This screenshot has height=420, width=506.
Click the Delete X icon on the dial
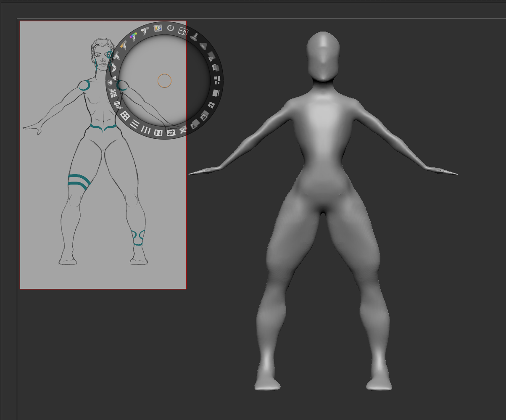point(183,130)
